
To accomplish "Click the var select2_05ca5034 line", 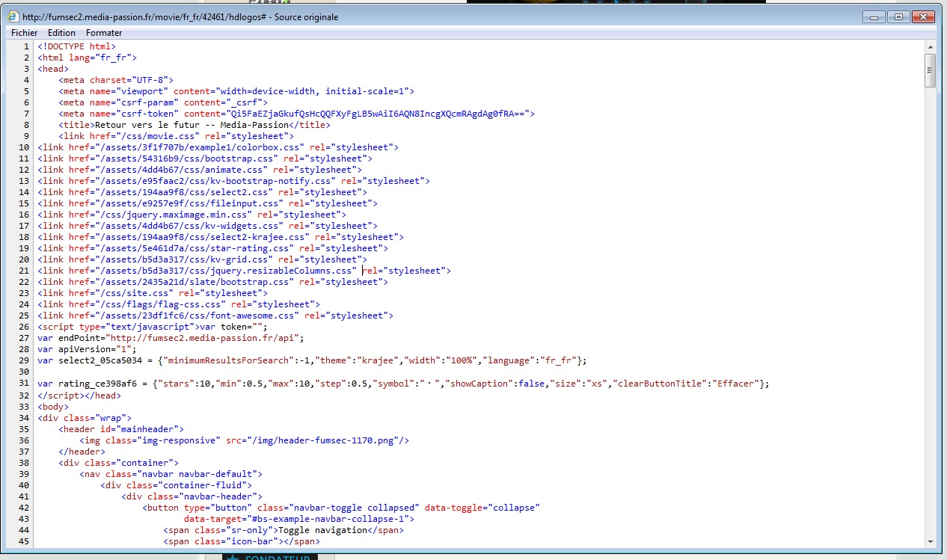I will 313,360.
